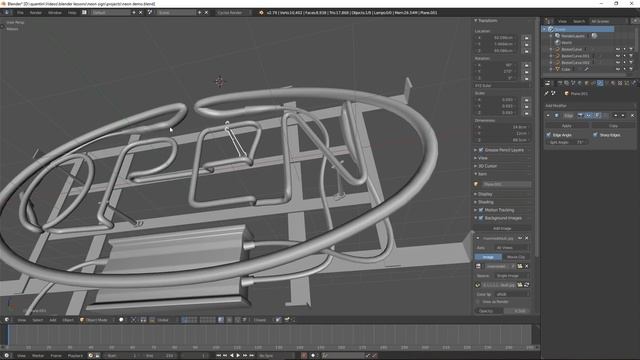Screen dimensions: 640x360
Task: Toggle the Sharp Edges checkbox
Action: click(x=596, y=135)
